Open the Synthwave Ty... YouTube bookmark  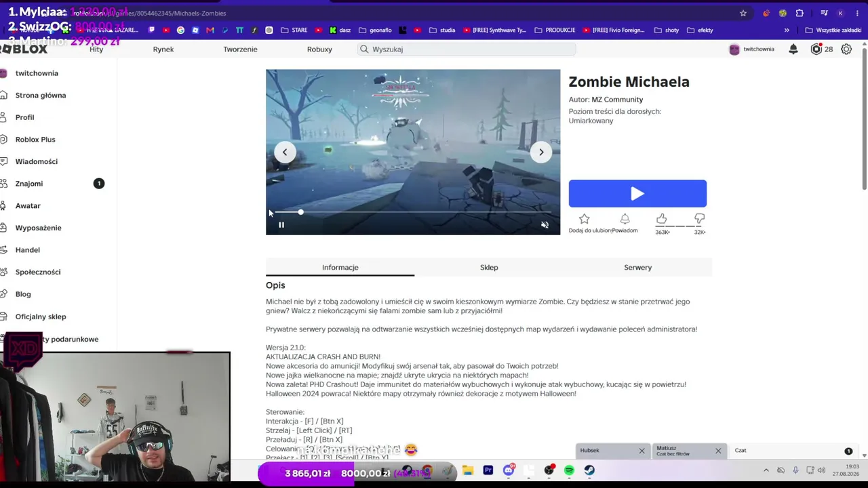(x=494, y=30)
